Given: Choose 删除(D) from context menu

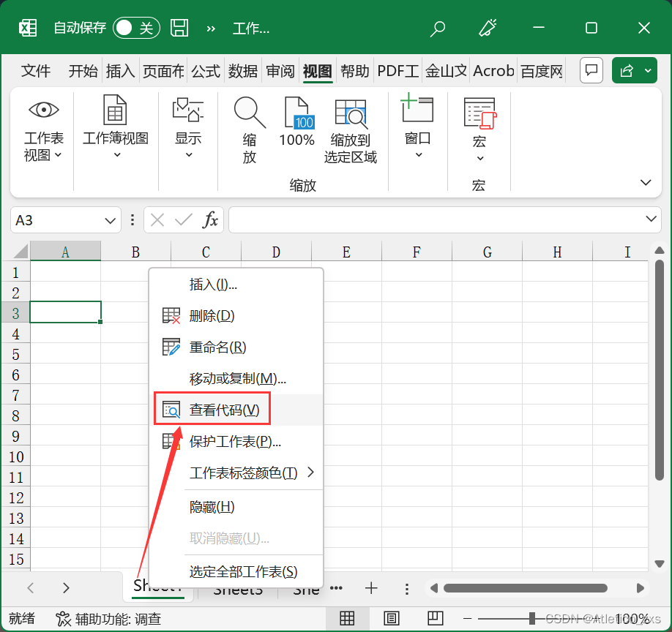Looking at the screenshot, I should (236, 316).
